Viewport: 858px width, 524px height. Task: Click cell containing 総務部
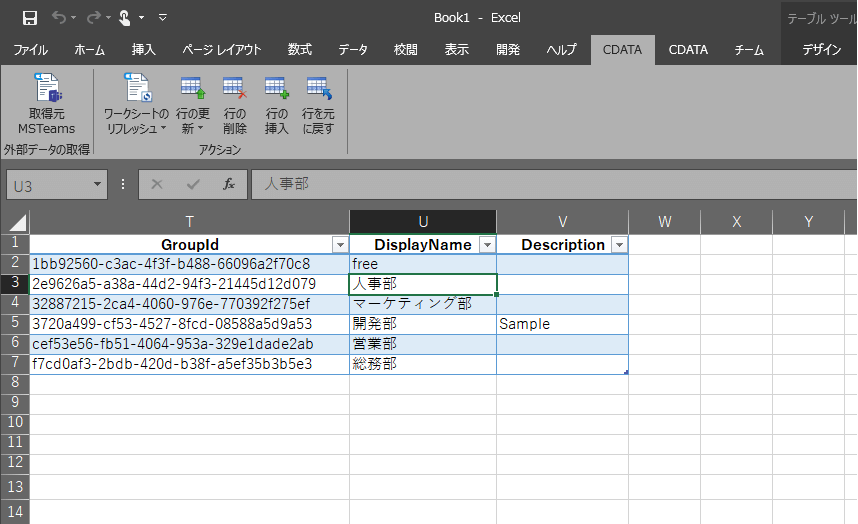423,364
